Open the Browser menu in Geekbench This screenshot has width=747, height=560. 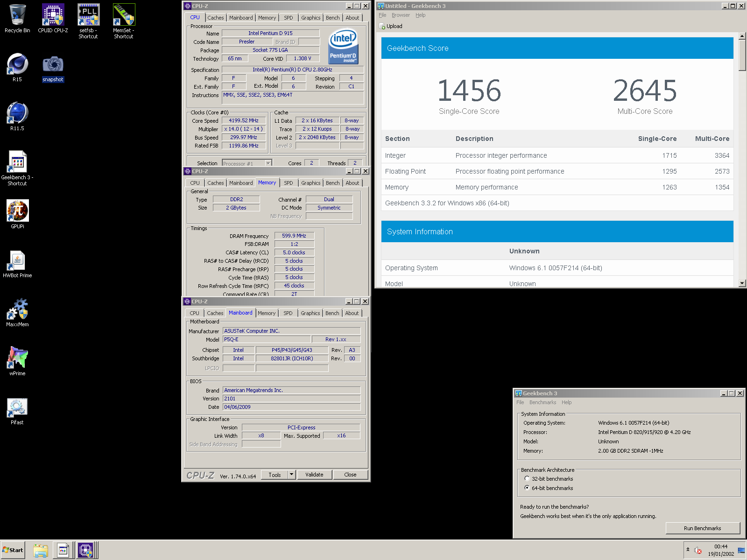tap(401, 15)
